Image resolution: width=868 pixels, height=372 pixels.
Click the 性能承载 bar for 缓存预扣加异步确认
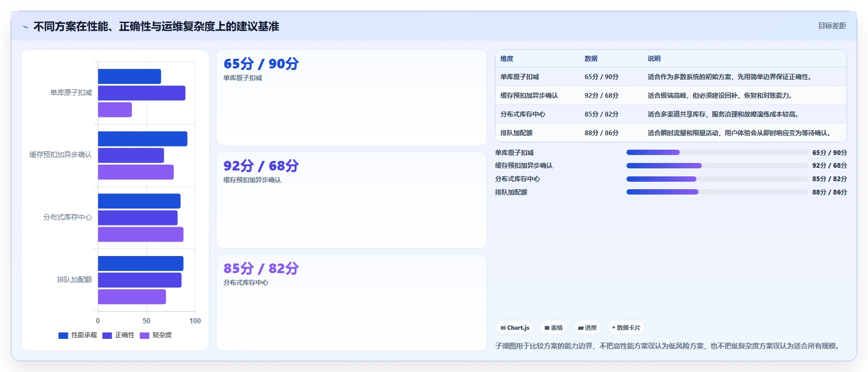pos(143,139)
